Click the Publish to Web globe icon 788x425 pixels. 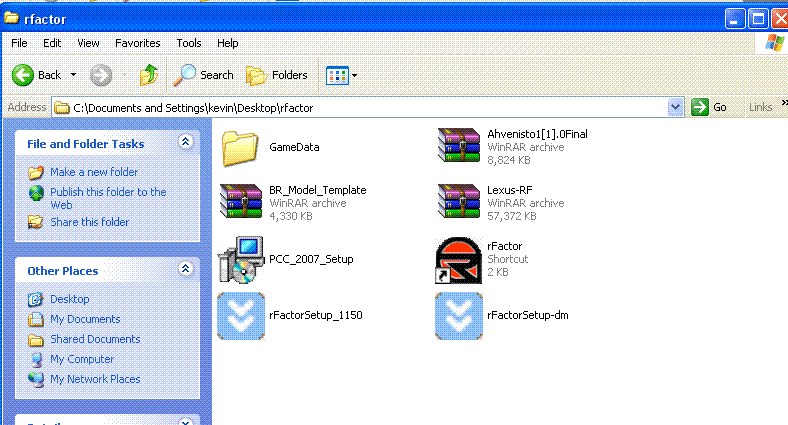click(36, 193)
